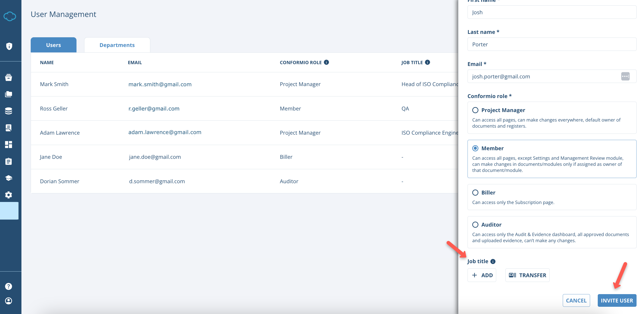Viewport: 644px width, 314px height.
Task: Open the Job title info tooltip
Action: (x=493, y=261)
